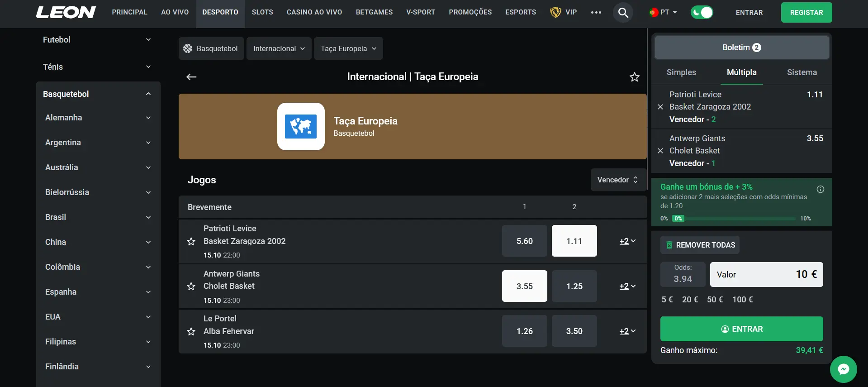Screen dimensions: 868x387
Task: Open VIP lion crest icon
Action: [555, 12]
